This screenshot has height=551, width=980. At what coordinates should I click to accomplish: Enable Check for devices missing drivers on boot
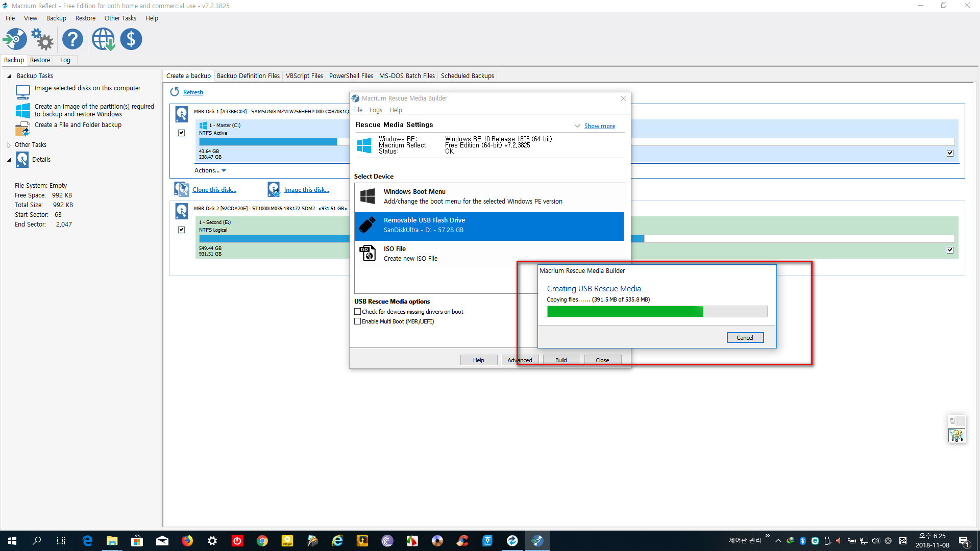(357, 312)
